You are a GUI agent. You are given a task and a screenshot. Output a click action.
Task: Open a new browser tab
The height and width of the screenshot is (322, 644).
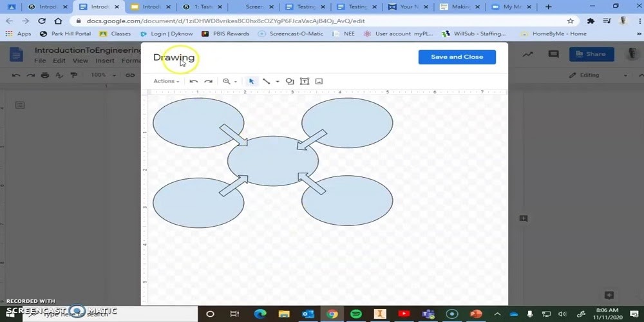coord(549,7)
